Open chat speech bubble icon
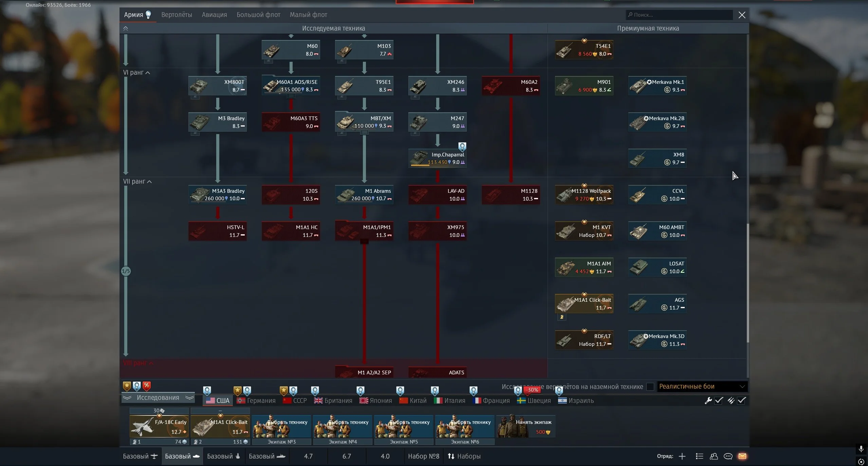 click(728, 456)
